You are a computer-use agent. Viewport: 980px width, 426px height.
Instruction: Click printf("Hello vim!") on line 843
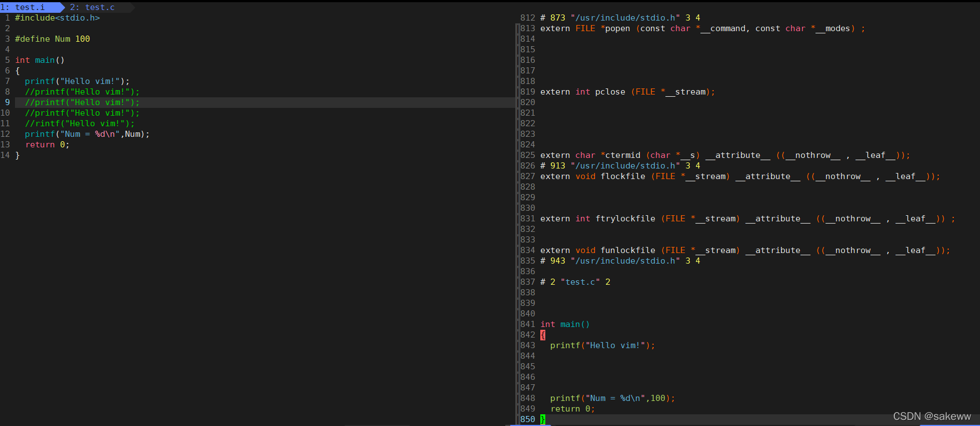click(x=603, y=345)
